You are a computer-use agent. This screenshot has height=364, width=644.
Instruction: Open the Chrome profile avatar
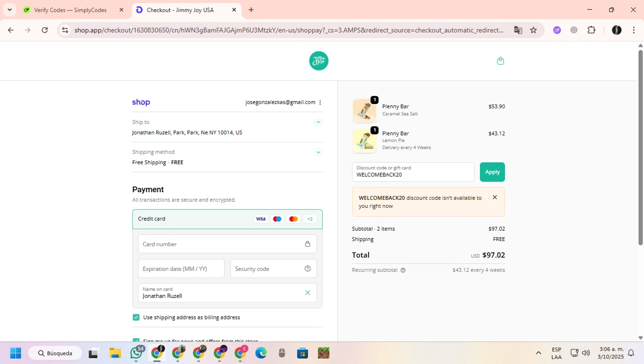pyautogui.click(x=617, y=30)
